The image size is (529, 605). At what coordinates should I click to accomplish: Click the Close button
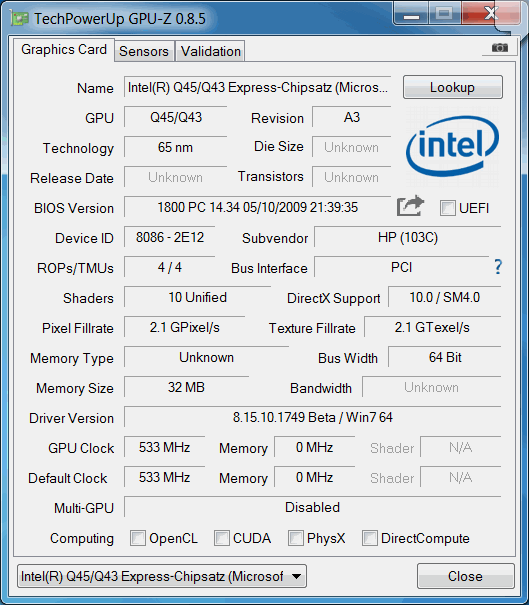tap(465, 576)
